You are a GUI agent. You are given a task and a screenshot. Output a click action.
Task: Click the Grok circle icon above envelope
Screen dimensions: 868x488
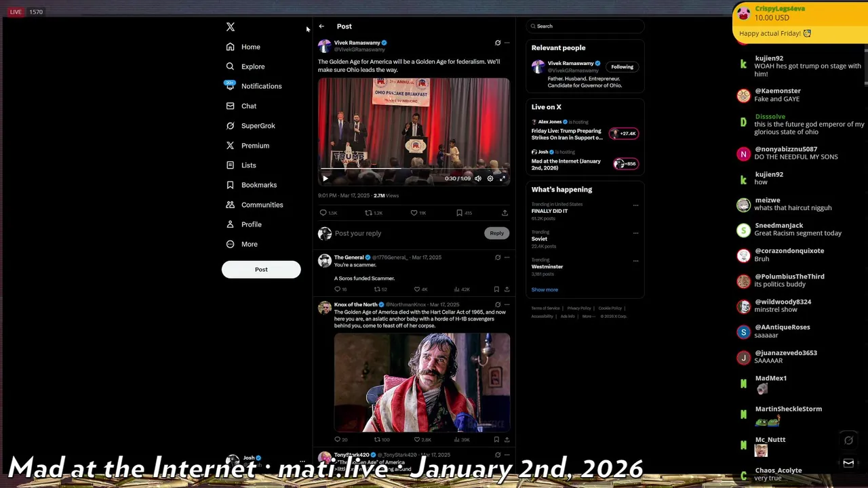[848, 441]
